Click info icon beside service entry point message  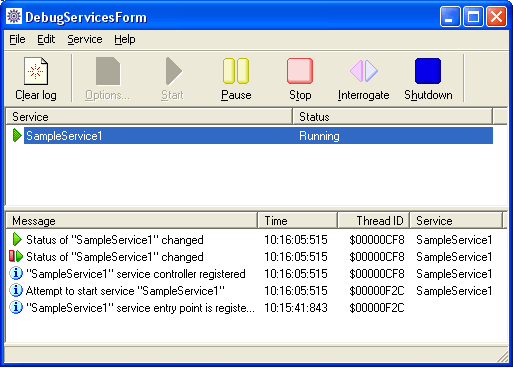(16, 307)
